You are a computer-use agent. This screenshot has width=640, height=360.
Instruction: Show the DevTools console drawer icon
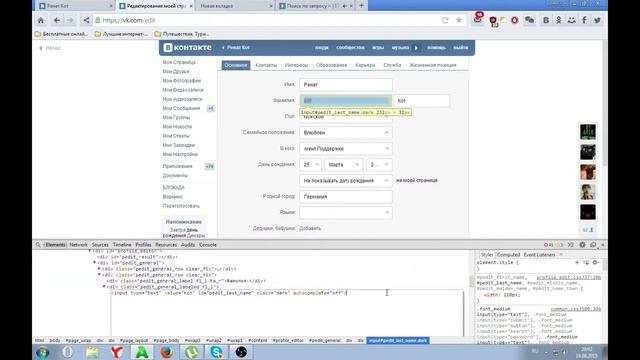click(571, 245)
